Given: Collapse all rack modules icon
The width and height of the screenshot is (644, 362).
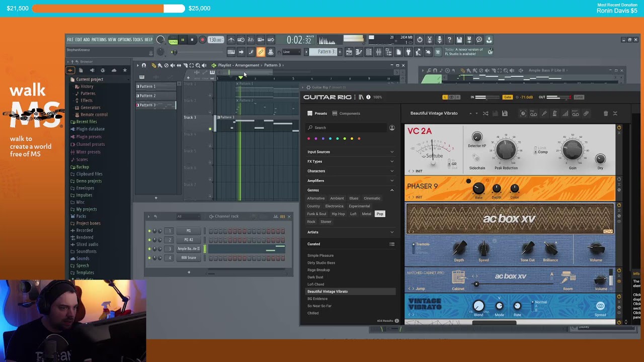Looking at the screenshot, I should tap(615, 114).
